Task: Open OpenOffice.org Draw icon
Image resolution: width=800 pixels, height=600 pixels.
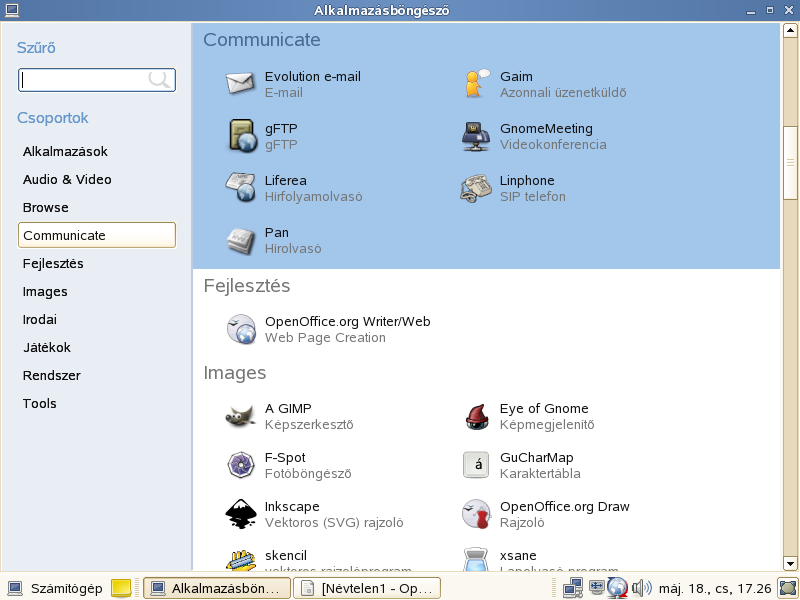Action: pyautogui.click(x=476, y=514)
